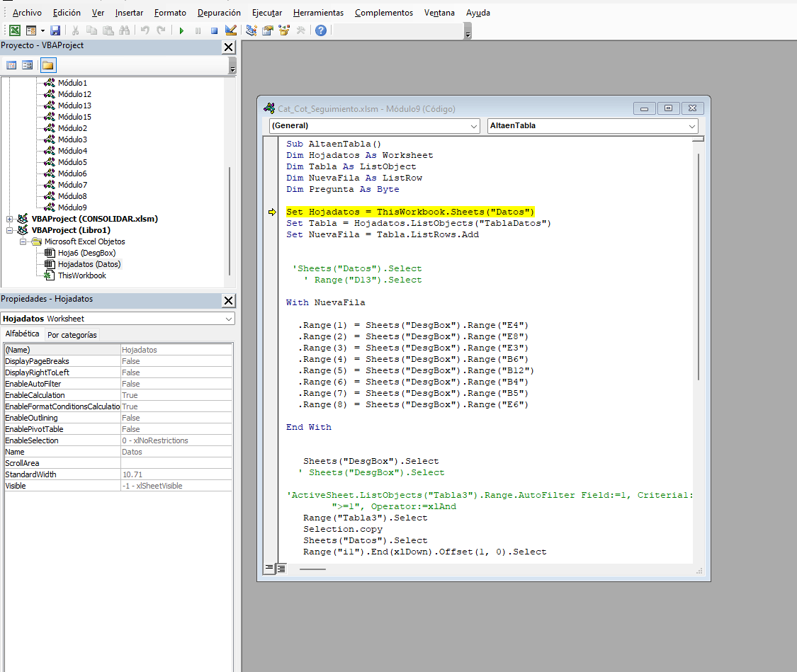
Task: Switch to procedure view button
Action: tap(270, 568)
